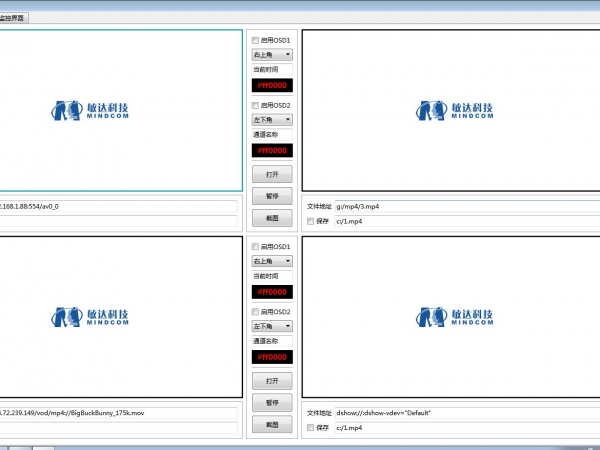The height and width of the screenshot is (450, 600).
Task: Click the lower 截图 screenshot button
Action: pos(272,424)
